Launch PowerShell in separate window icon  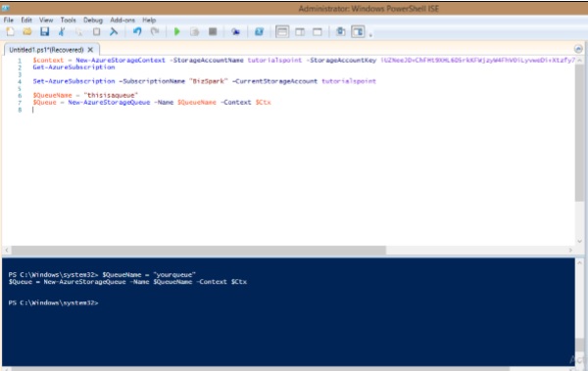click(259, 32)
